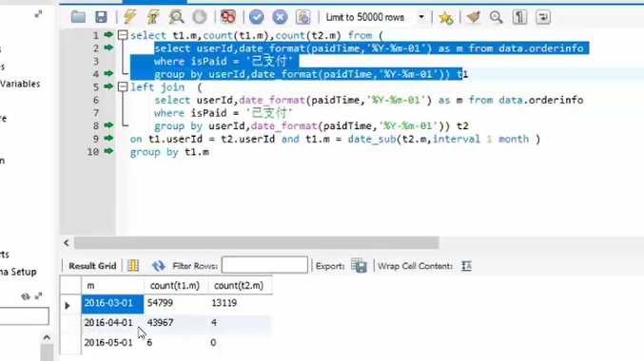
Task: Click the line 1 statement marker arrow
Action: (108, 34)
